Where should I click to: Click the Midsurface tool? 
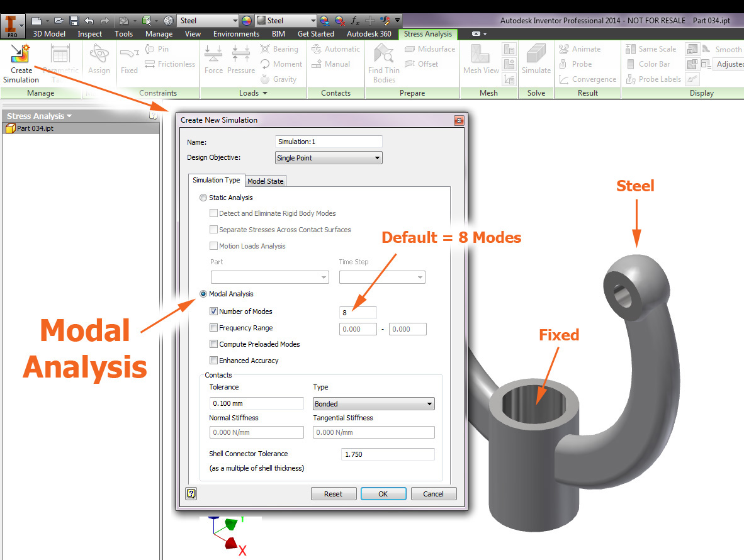point(429,49)
